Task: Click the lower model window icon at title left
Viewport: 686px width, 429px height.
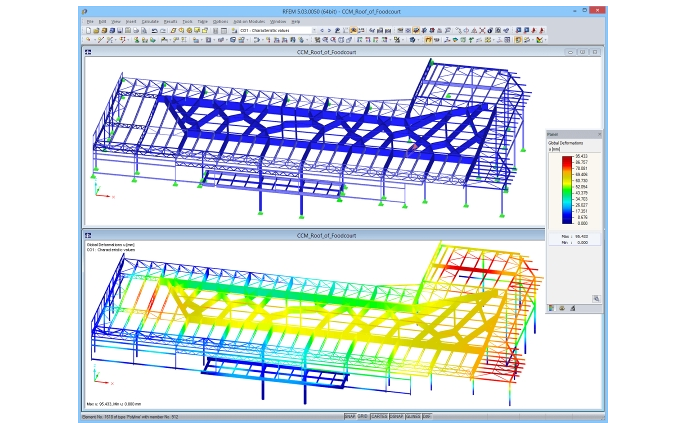Action: [x=88, y=235]
